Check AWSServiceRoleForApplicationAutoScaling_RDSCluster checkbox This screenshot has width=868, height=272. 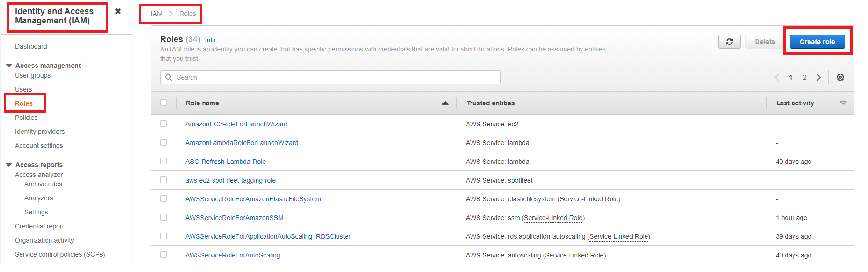[163, 236]
